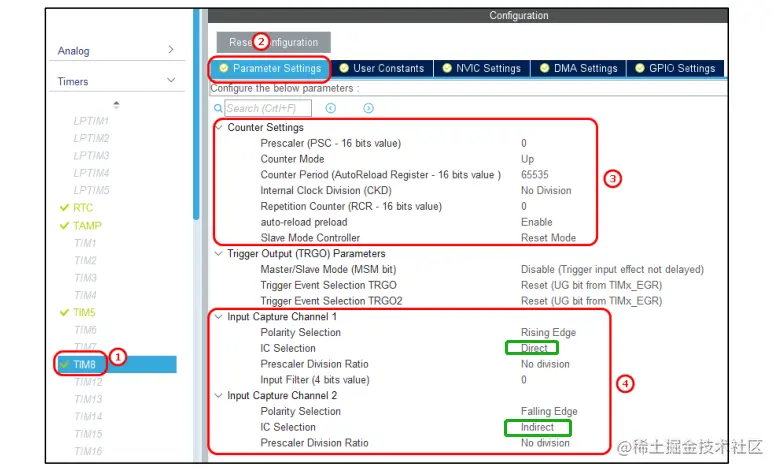Collapse Input Capture Channel 2 section
The image size is (778, 471).
pyautogui.click(x=218, y=395)
